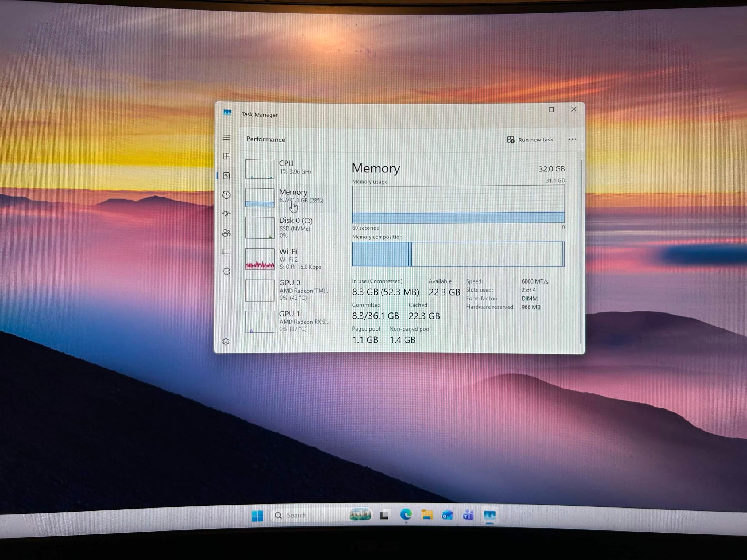Switch to the Processes page icon

pos(227,156)
